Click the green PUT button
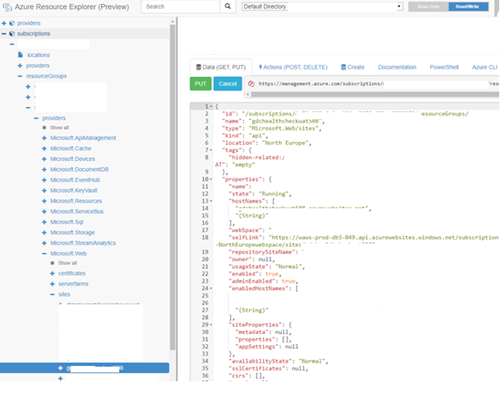Viewport: 500px width, 394px height. [x=201, y=84]
